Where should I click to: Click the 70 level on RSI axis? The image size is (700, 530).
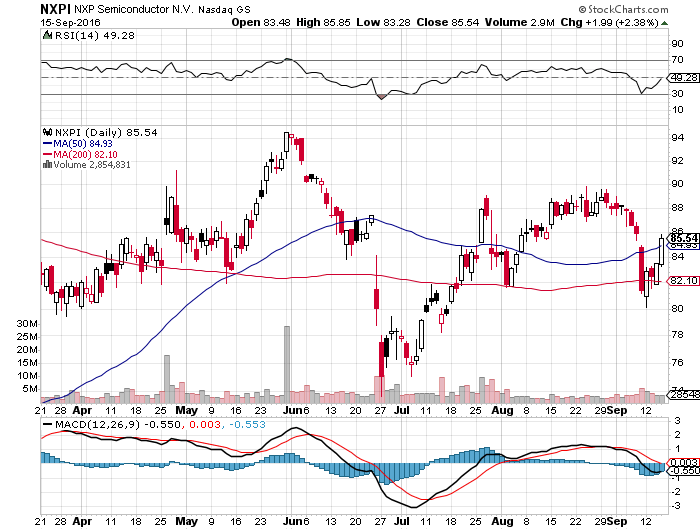click(x=677, y=59)
